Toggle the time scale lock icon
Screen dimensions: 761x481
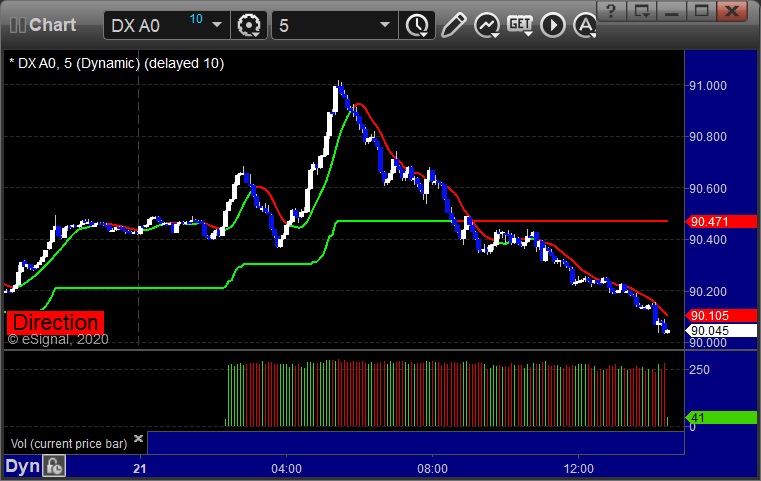point(55,466)
